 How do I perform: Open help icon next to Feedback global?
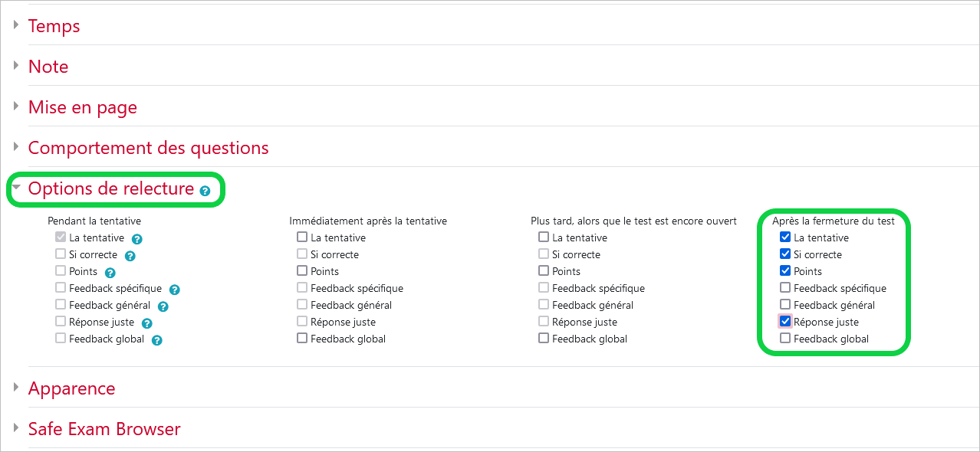click(156, 340)
